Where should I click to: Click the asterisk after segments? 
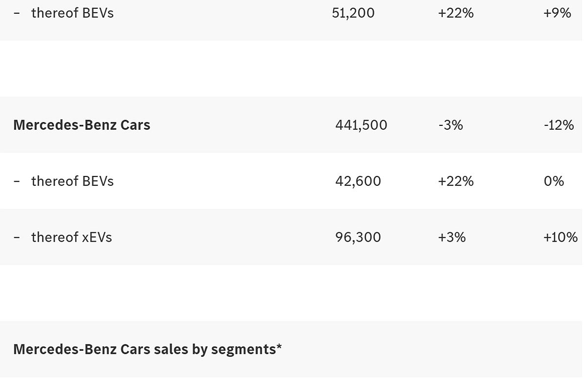[x=279, y=347]
